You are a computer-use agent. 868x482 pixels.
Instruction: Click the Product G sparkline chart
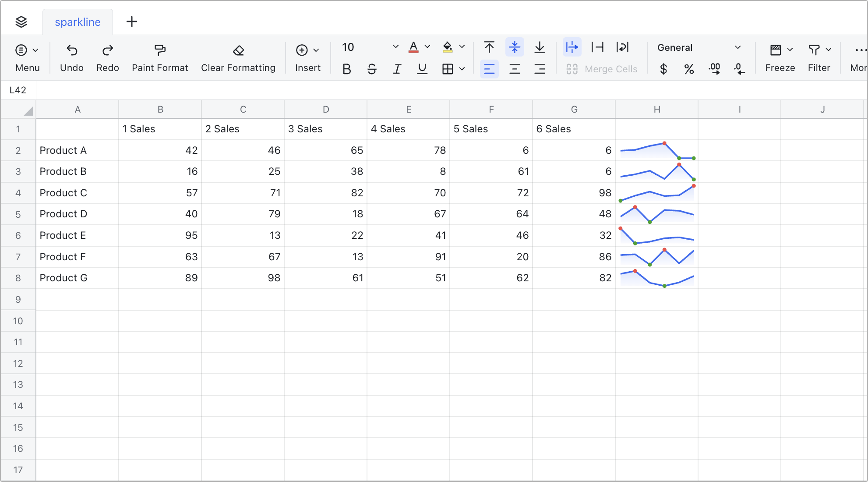point(657,278)
